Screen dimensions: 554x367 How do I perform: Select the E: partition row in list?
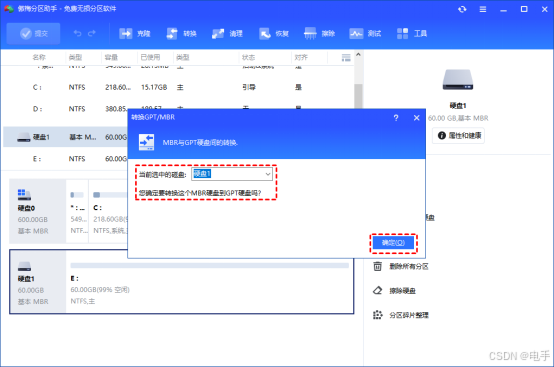pyautogui.click(x=65, y=159)
